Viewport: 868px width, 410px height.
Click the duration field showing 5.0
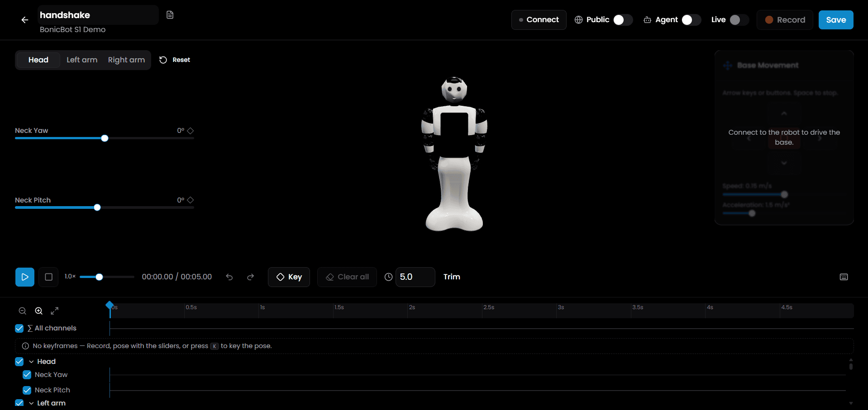[415, 277]
